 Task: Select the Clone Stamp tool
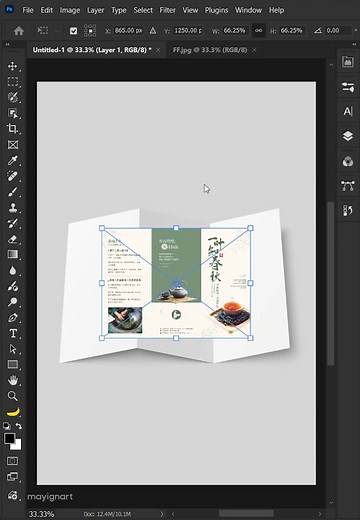point(13,208)
